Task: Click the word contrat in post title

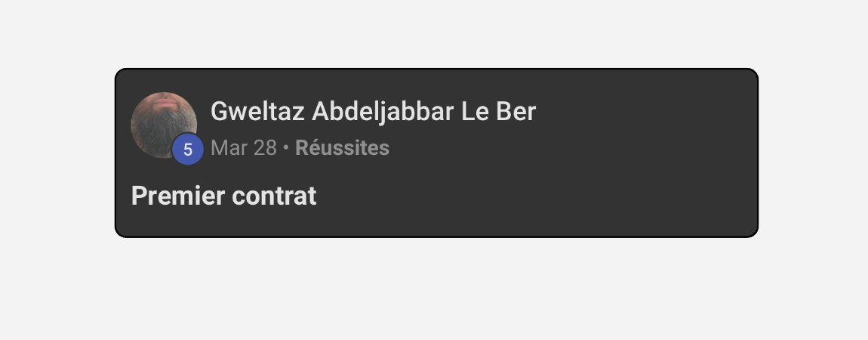Action: [x=274, y=196]
